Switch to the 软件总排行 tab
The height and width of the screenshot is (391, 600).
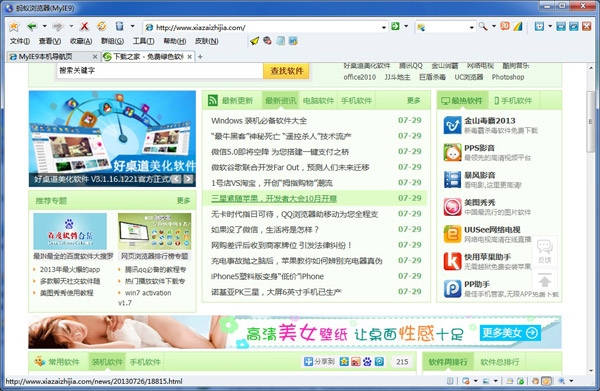pos(500,362)
